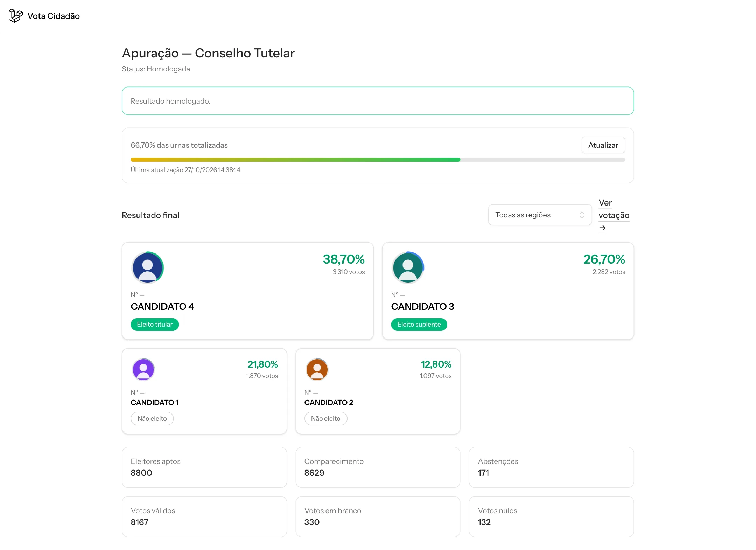
Task: Click the CANDIDATO 2 name
Action: [x=329, y=403]
